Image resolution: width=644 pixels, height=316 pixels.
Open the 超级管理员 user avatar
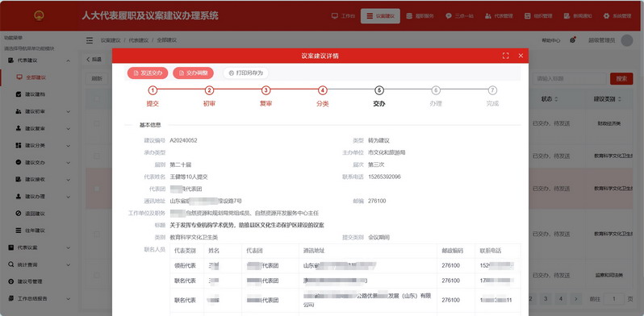pos(627,40)
